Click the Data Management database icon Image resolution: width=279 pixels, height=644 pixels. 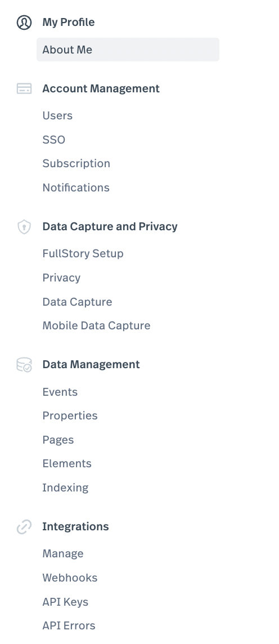(24, 365)
